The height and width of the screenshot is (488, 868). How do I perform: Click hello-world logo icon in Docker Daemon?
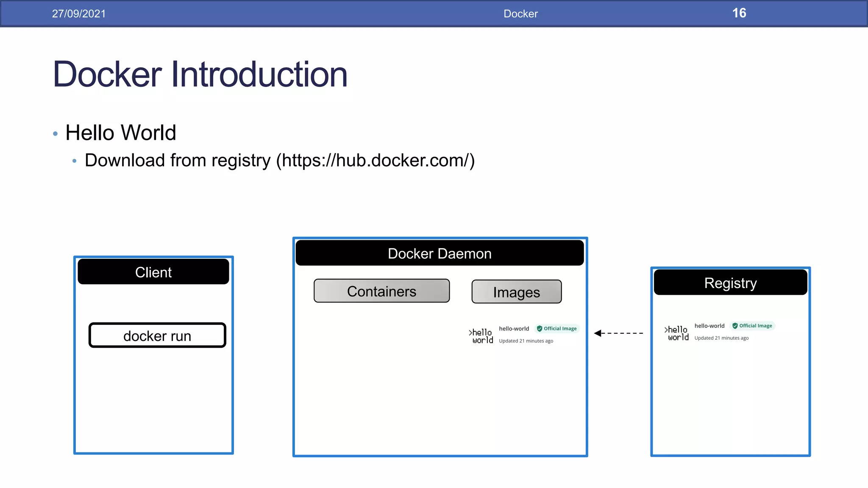[481, 336]
